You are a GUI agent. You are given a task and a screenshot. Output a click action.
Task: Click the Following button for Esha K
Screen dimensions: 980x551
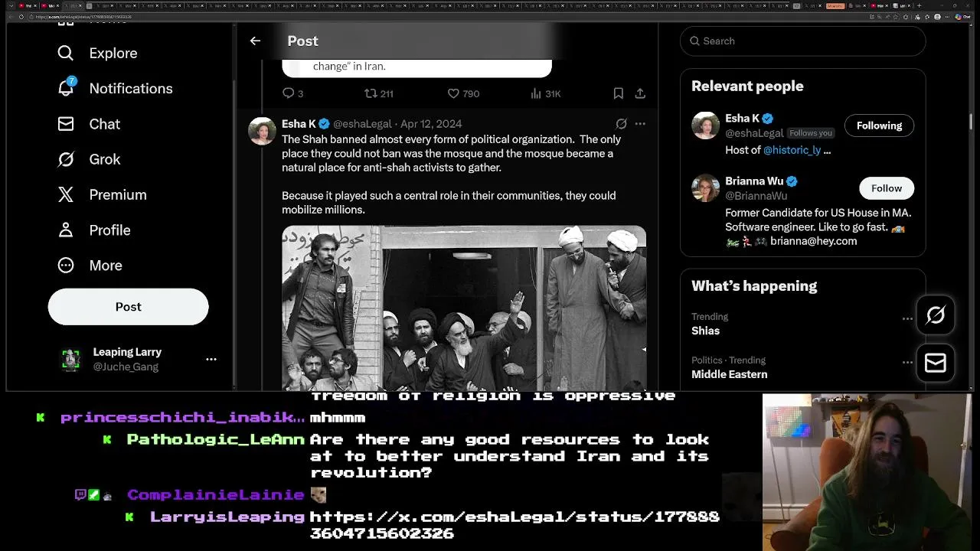(x=879, y=126)
